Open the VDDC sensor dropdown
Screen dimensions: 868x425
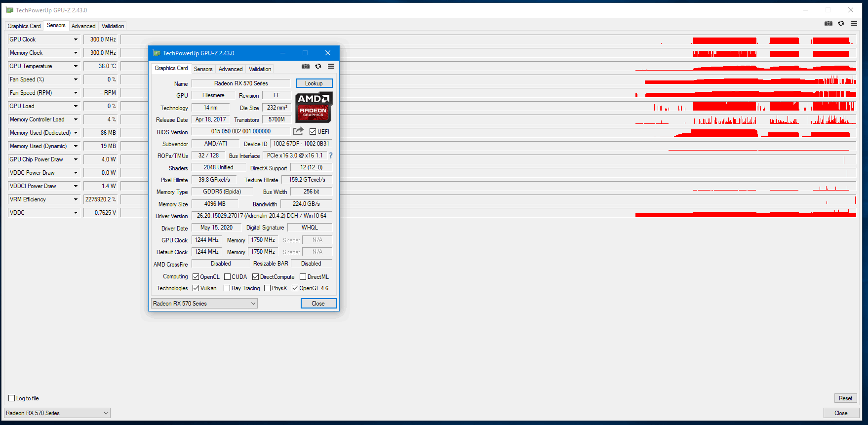coord(76,213)
